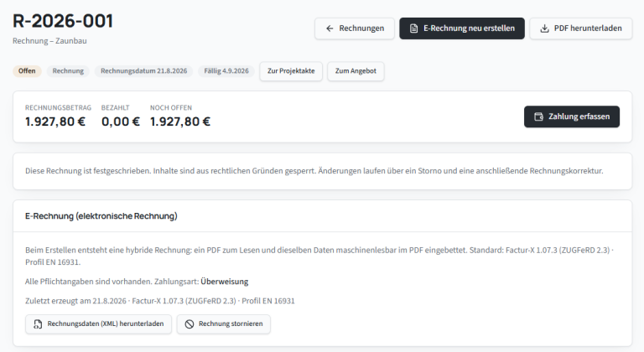The height and width of the screenshot is (352, 644).
Task: Click the Rechnungsdatum 21.8.2026 badge
Action: (143, 71)
